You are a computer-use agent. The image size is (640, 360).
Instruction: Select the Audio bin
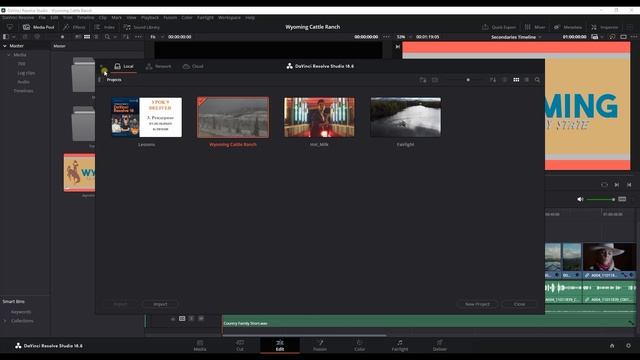coord(23,82)
